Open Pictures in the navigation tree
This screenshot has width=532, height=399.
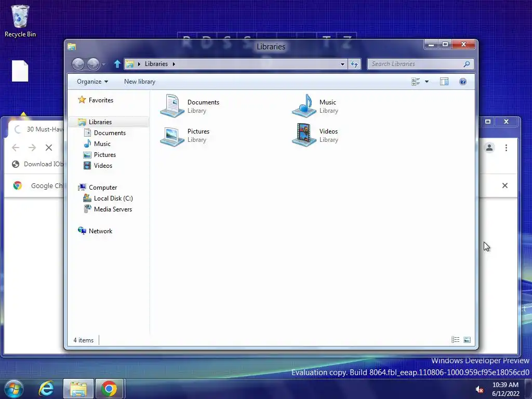[x=105, y=154]
